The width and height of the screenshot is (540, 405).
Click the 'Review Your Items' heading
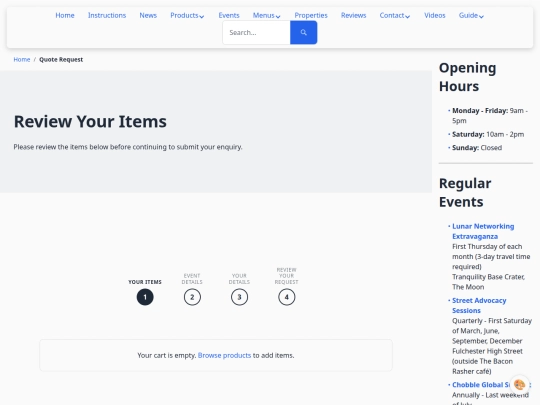(90, 122)
